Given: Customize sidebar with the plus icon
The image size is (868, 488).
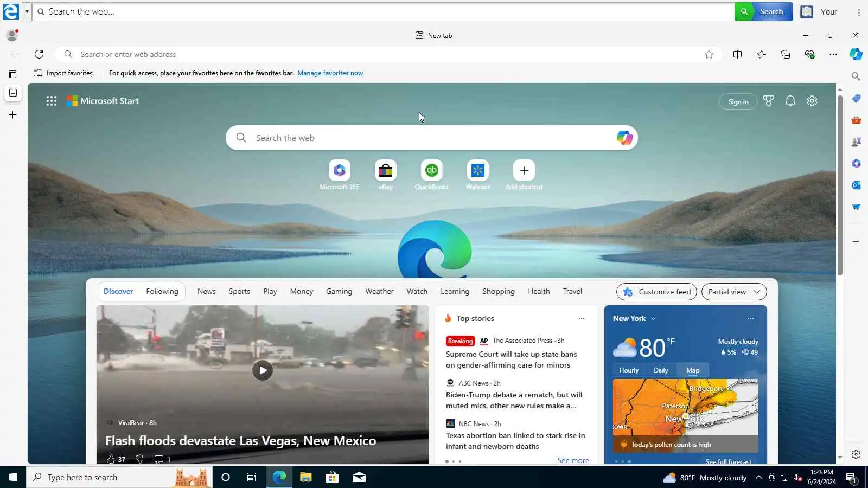Looking at the screenshot, I should pyautogui.click(x=856, y=242).
